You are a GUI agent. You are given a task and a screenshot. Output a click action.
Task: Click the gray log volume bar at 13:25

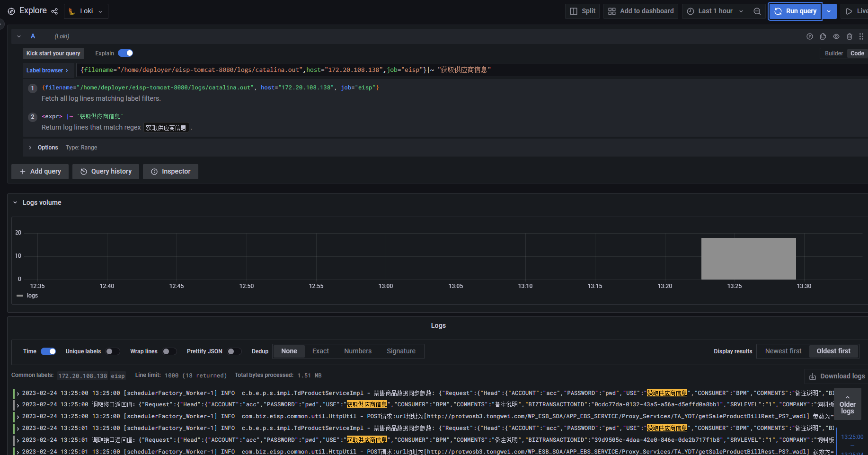(748, 258)
